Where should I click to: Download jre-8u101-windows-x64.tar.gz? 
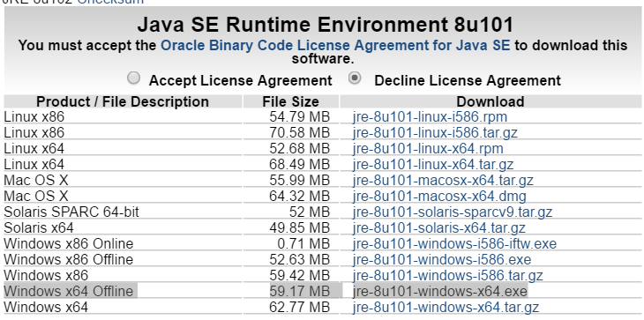click(446, 307)
